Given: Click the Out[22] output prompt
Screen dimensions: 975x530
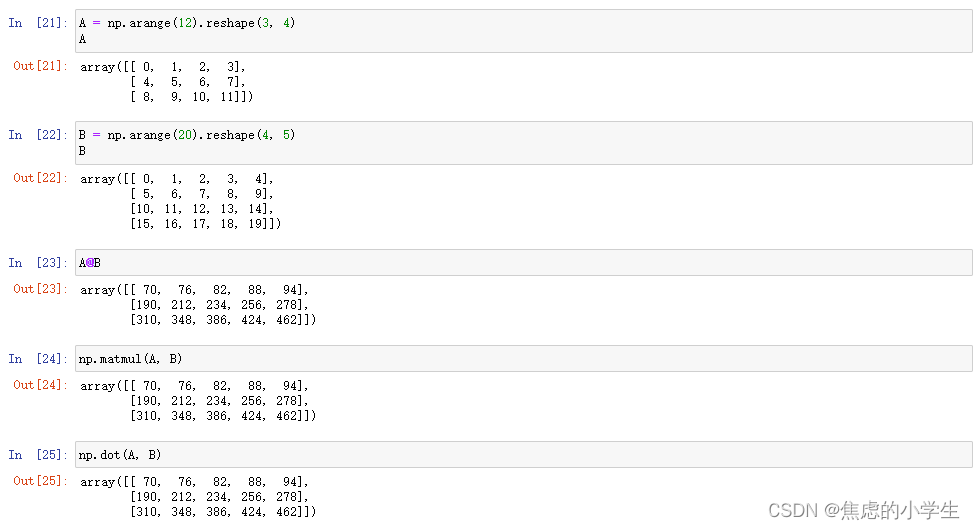Looking at the screenshot, I should 39,178.
